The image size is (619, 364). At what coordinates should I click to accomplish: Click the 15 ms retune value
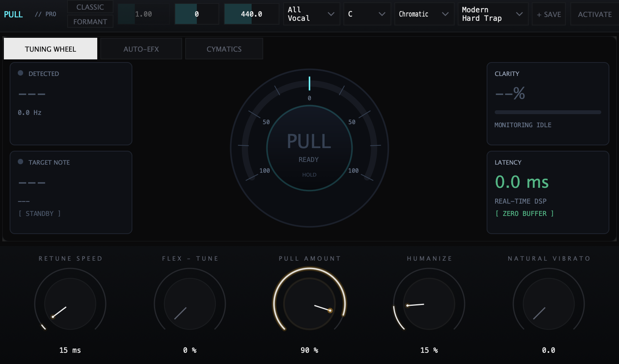pyautogui.click(x=70, y=350)
